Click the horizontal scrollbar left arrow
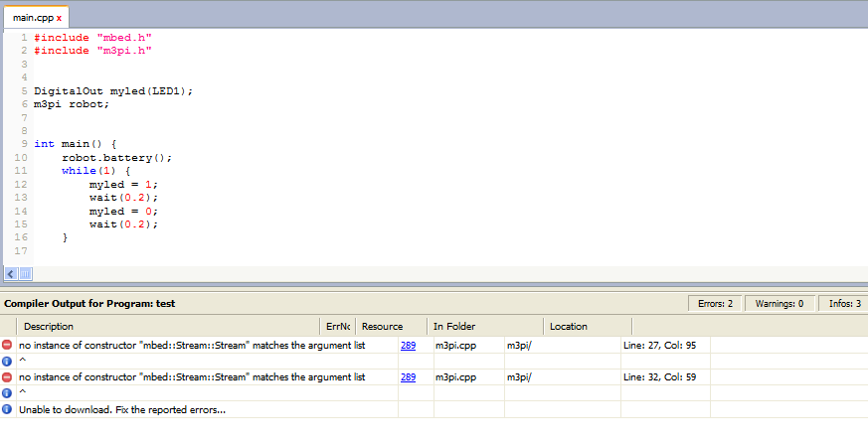This screenshot has height=445, width=868. pyautogui.click(x=10, y=273)
